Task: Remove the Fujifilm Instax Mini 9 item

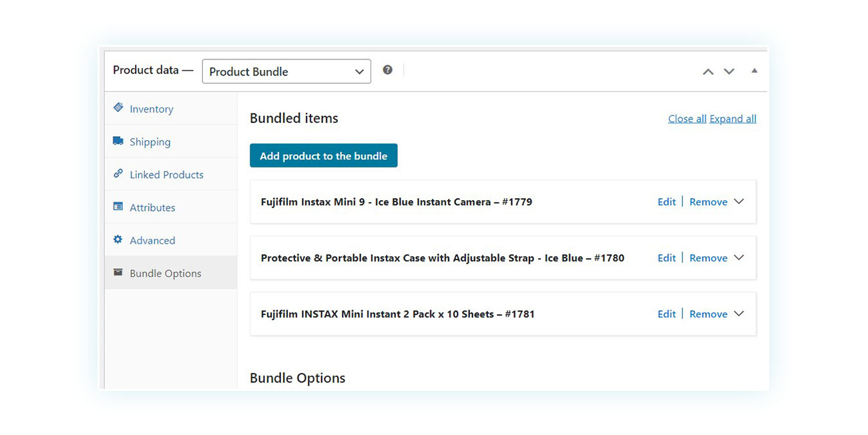Action: tap(708, 201)
